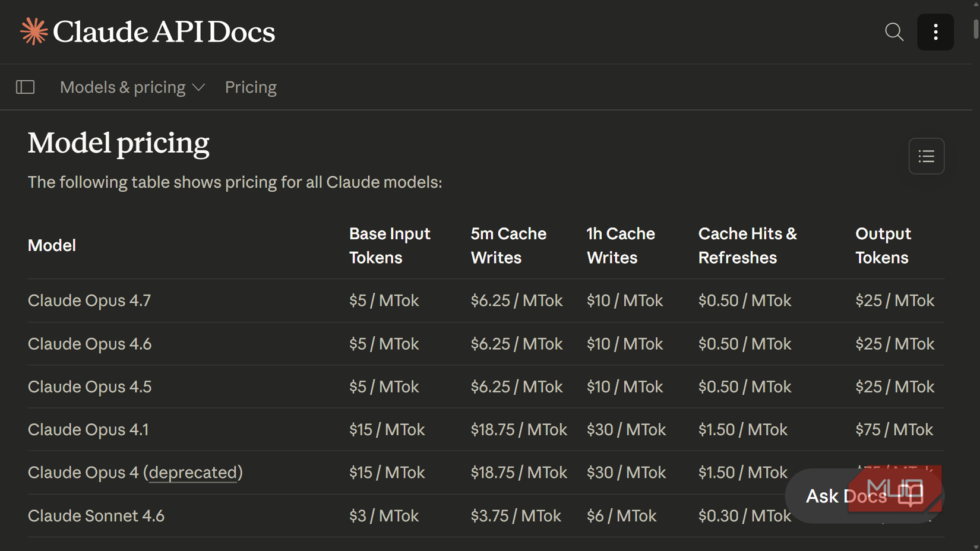The height and width of the screenshot is (551, 980).
Task: Click the Claude starburst logo icon
Action: [x=34, y=31]
